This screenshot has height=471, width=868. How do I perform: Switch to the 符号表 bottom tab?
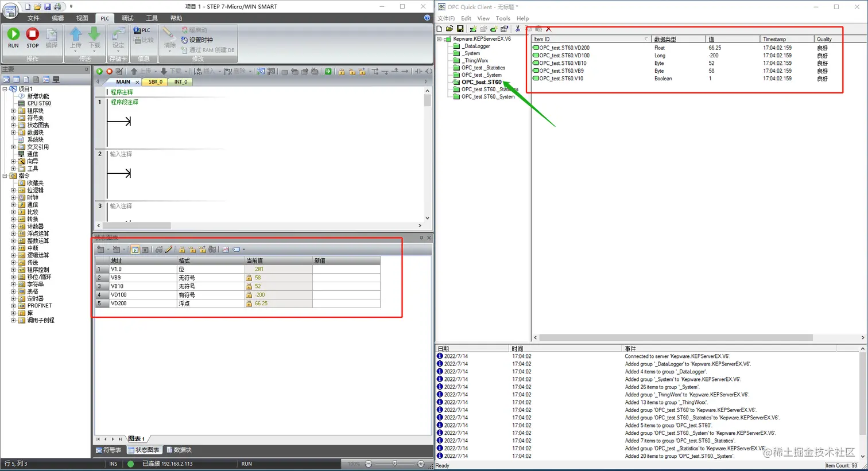[108, 450]
